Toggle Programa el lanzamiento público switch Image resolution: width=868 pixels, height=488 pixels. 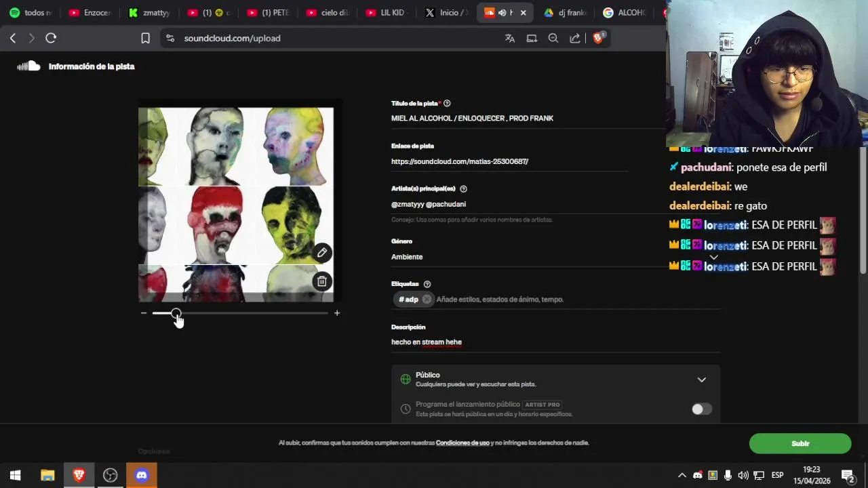pyautogui.click(x=701, y=409)
